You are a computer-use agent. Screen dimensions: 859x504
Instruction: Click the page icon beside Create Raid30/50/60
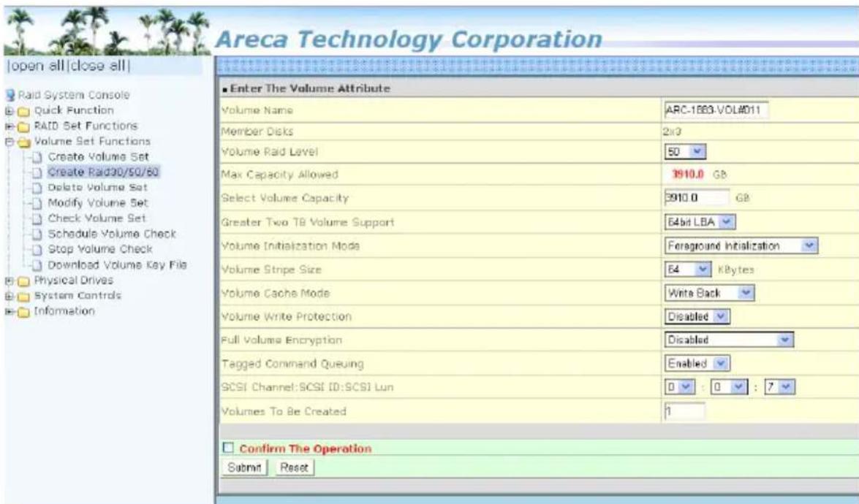(37, 173)
